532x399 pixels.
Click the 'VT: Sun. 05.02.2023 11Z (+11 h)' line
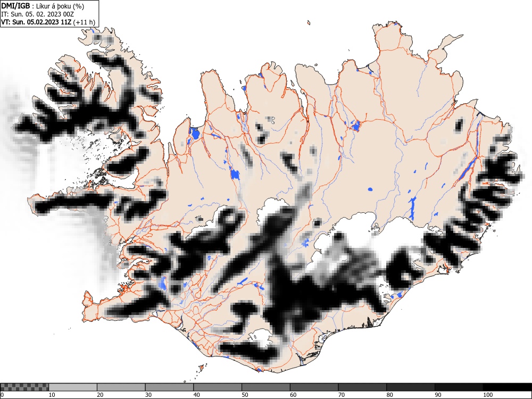(48, 22)
